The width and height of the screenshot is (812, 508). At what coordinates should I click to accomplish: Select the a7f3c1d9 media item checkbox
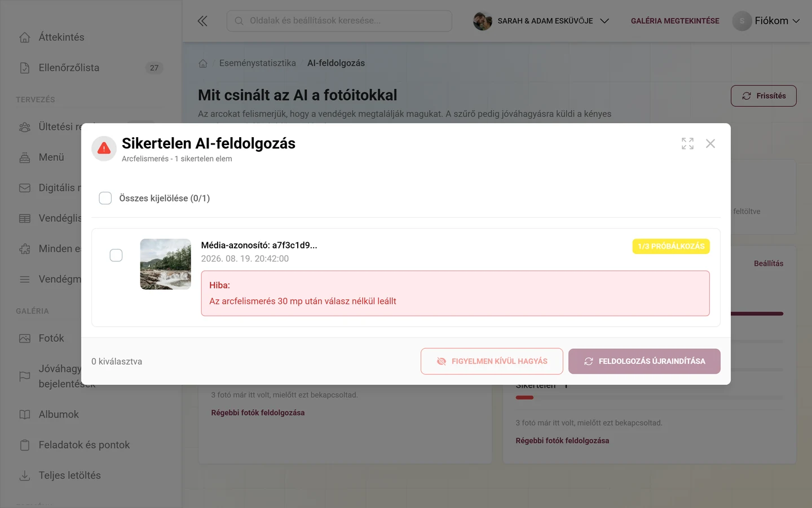[x=116, y=255]
